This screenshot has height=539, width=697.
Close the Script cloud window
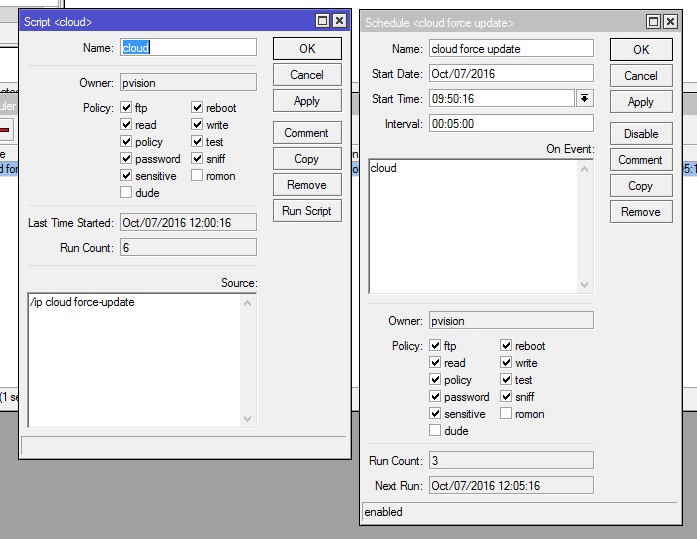(x=339, y=20)
